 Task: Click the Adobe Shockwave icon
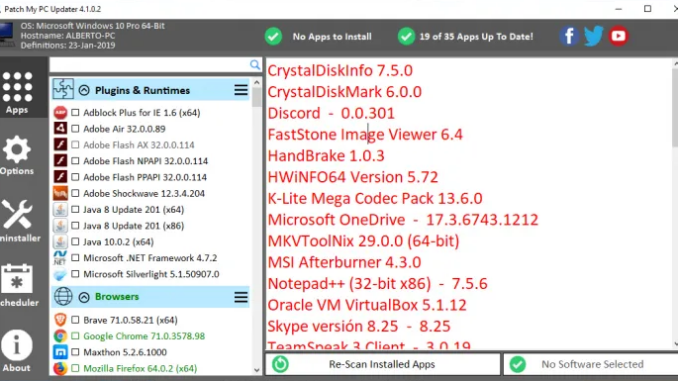(60, 193)
